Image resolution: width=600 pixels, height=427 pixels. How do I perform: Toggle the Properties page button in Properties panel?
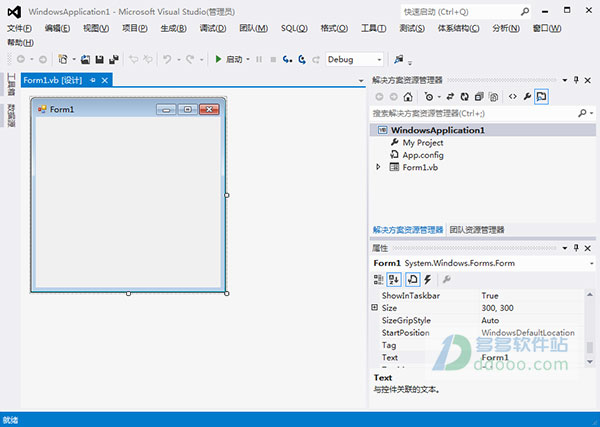[412, 280]
